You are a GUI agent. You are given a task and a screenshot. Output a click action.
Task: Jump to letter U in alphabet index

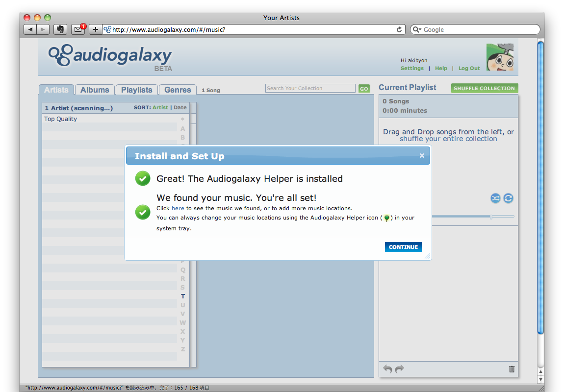coord(183,305)
